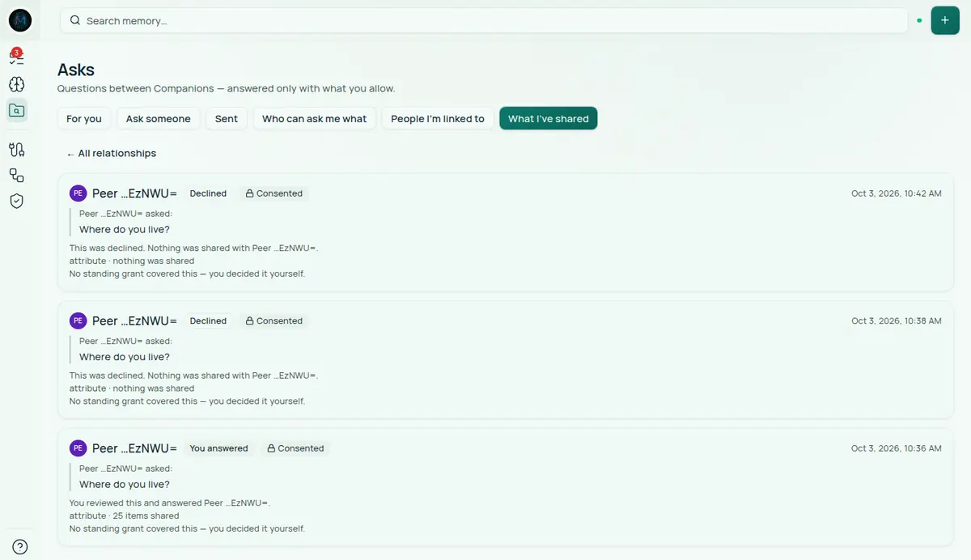Image resolution: width=971 pixels, height=560 pixels.
Task: Switch to the Ask someone tab
Action: (x=159, y=118)
